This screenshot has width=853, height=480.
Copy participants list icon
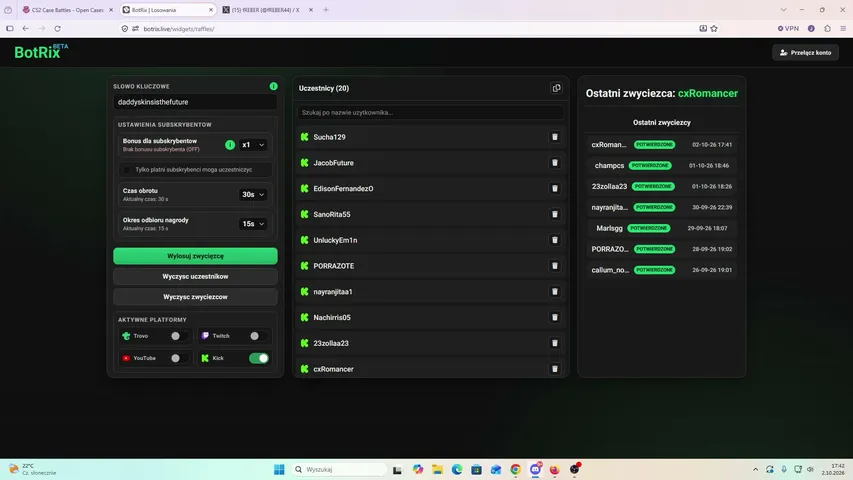click(x=556, y=88)
